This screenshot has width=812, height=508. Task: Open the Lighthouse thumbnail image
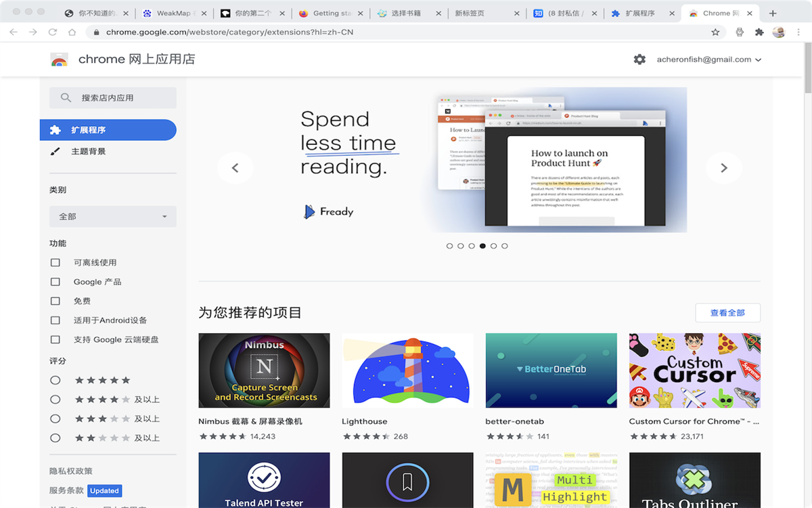[x=407, y=371]
